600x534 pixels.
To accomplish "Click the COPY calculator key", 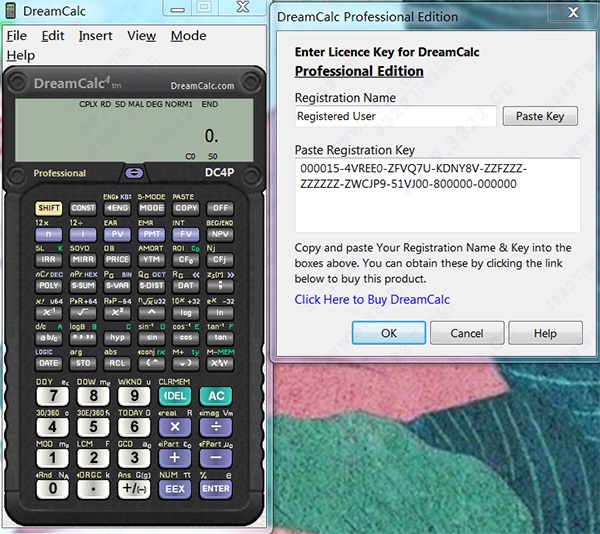I will coord(186,208).
